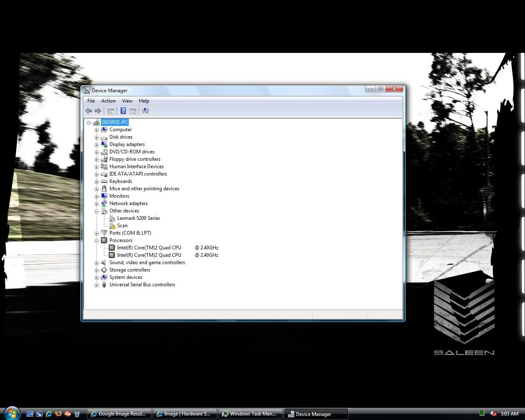525x420 pixels.
Task: Click the AIM icon in Quick Launch
Action: tap(68, 414)
